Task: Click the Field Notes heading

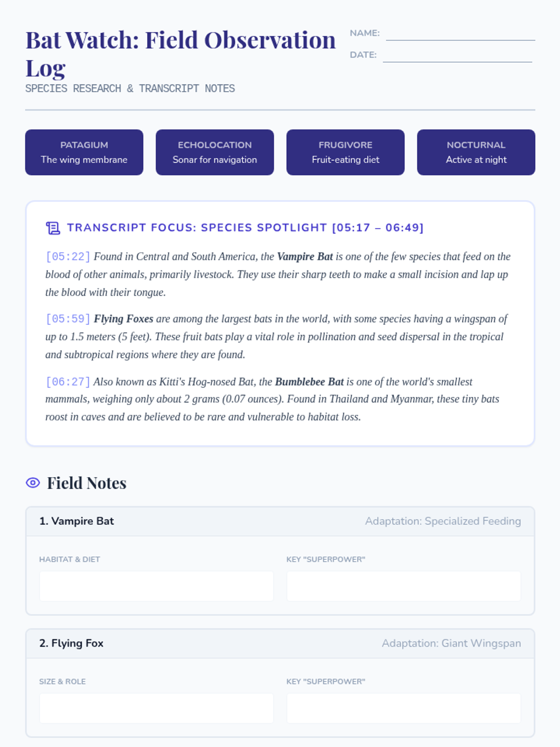Action: (x=87, y=483)
